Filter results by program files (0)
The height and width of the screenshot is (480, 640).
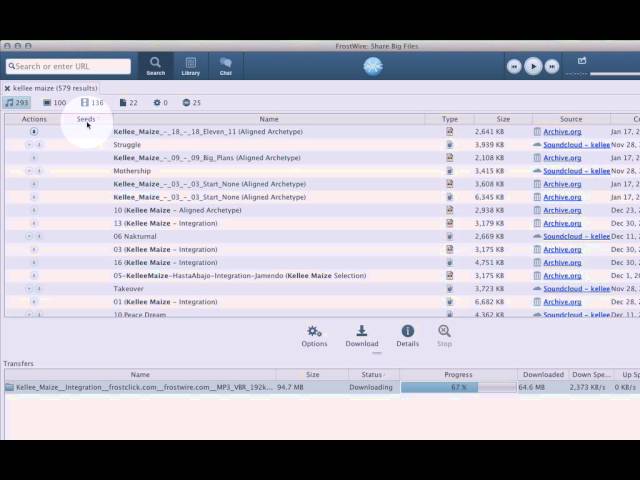click(160, 102)
